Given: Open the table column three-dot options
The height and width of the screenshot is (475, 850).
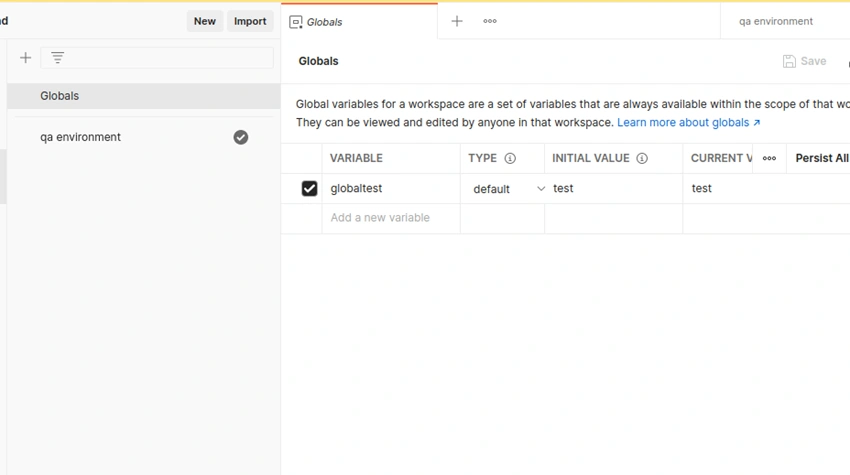Looking at the screenshot, I should (x=769, y=158).
